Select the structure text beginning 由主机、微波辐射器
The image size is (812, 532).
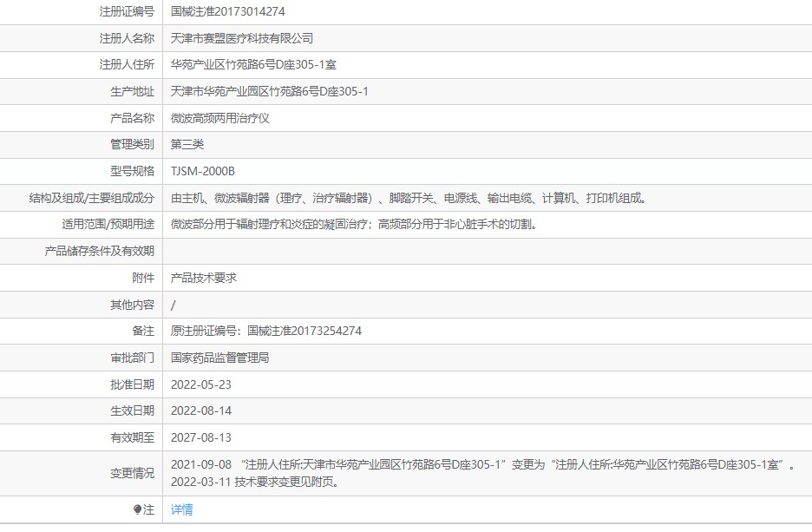(x=409, y=198)
